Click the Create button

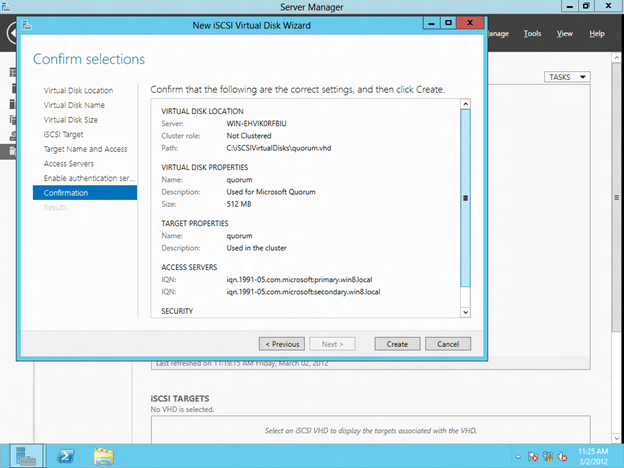coord(397,344)
